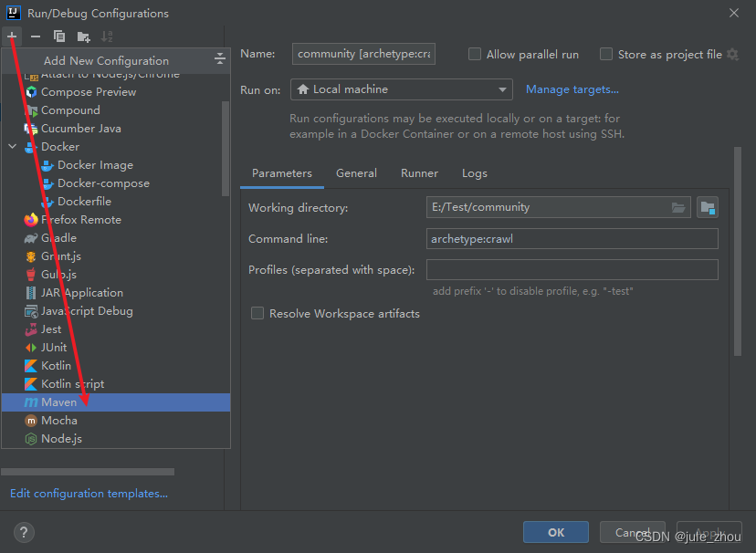
Task: Open the Store as project file settings gear
Action: coord(733,54)
